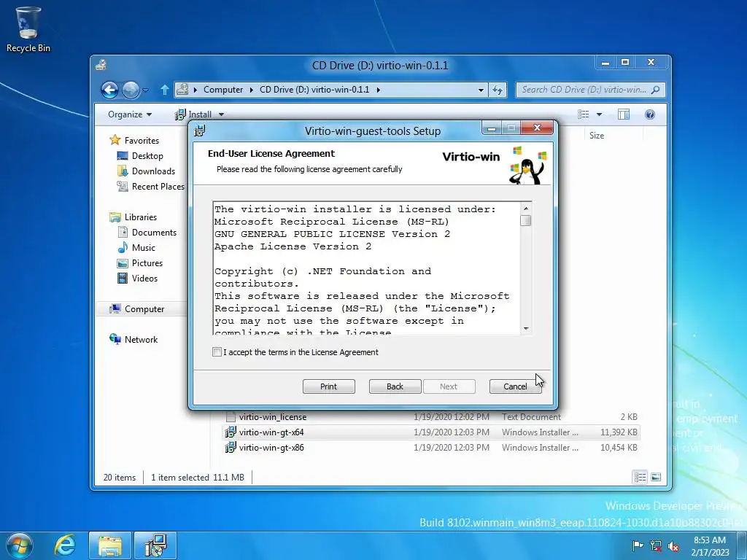Click the virtio-win_license text file icon
The height and width of the screenshot is (560, 747).
point(231,417)
